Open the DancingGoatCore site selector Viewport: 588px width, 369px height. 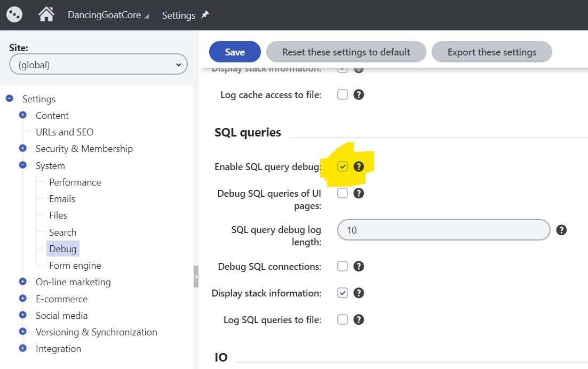108,15
